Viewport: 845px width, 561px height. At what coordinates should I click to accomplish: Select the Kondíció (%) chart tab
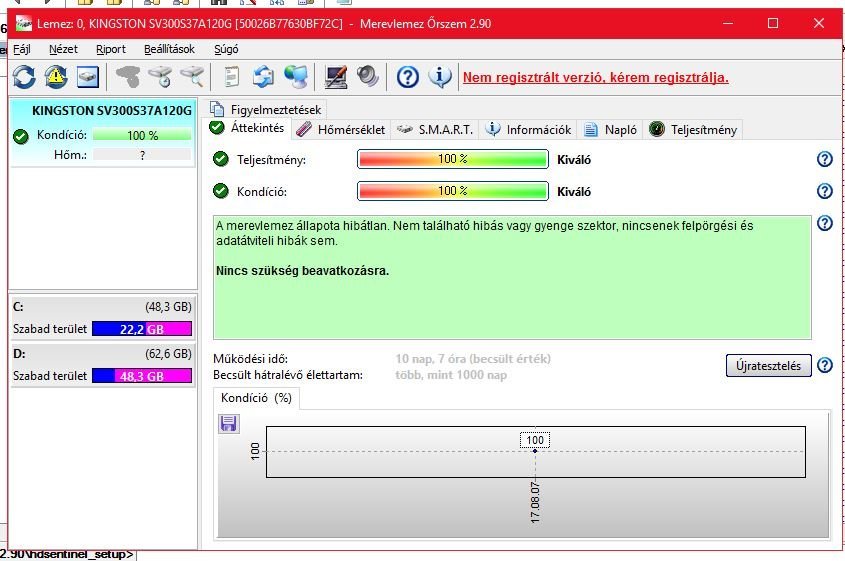[x=256, y=398]
